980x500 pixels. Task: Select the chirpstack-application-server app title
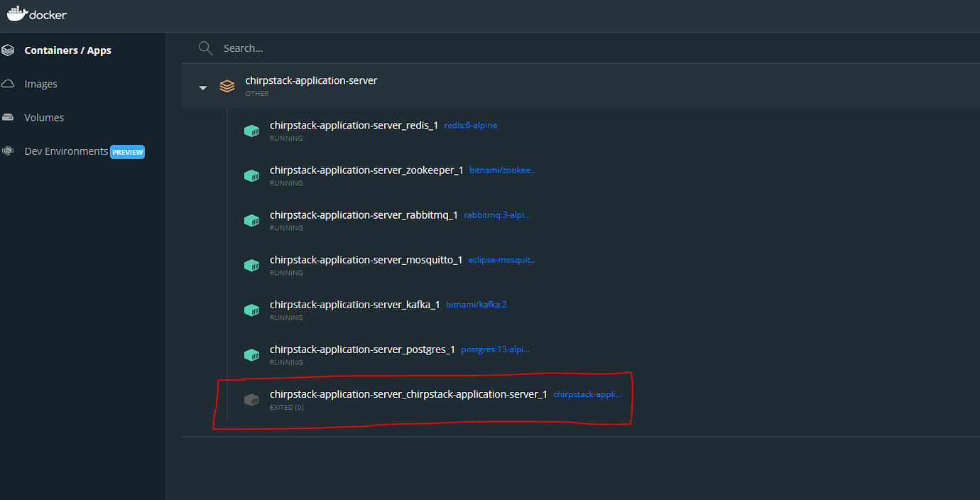click(x=311, y=80)
